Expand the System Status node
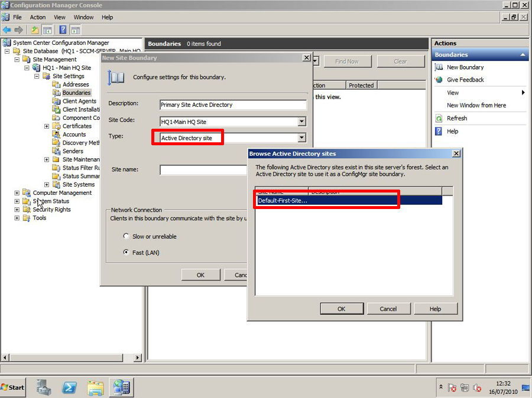 click(17, 201)
